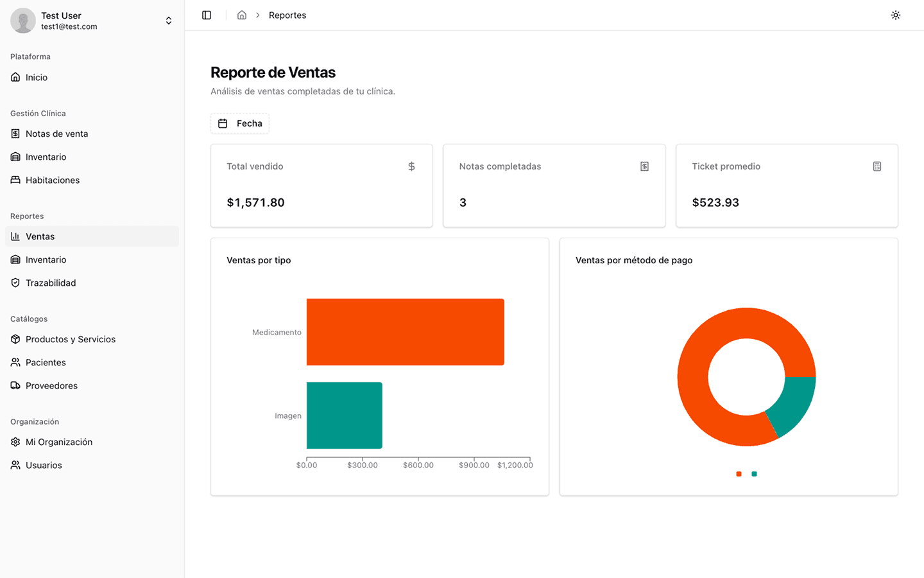Click the dollar icon in Total vendido
This screenshot has height=578, width=924.
pyautogui.click(x=411, y=166)
